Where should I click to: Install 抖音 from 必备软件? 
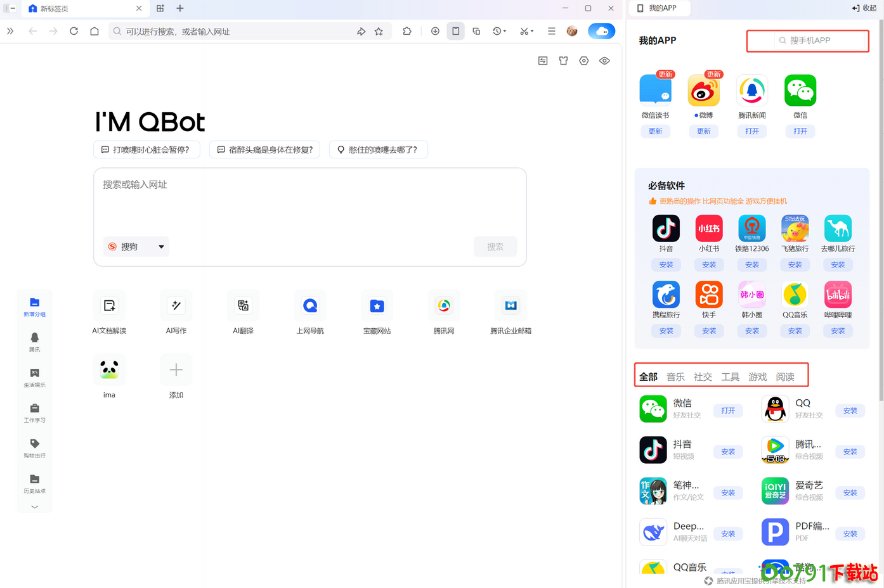click(666, 265)
